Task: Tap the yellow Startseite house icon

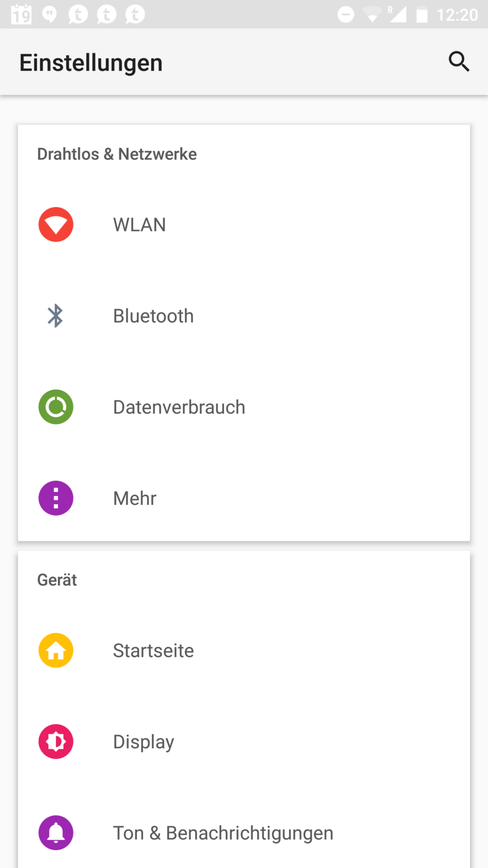Action: tap(56, 650)
